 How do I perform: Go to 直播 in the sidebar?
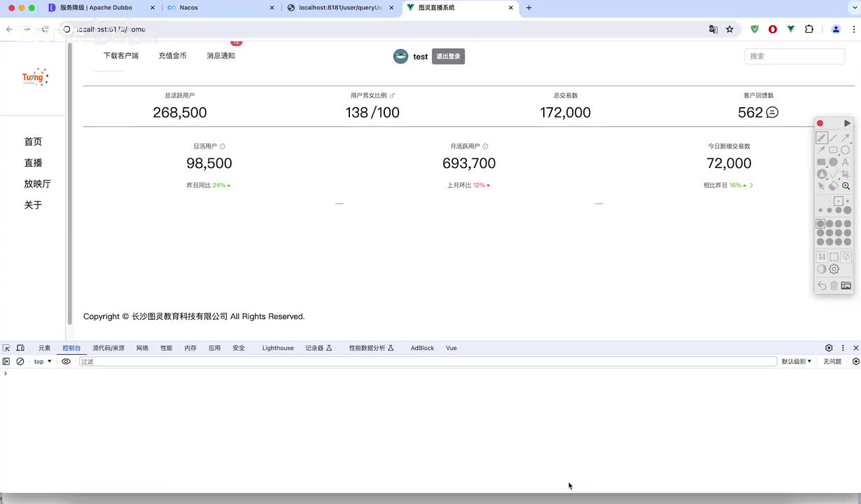pyautogui.click(x=33, y=162)
